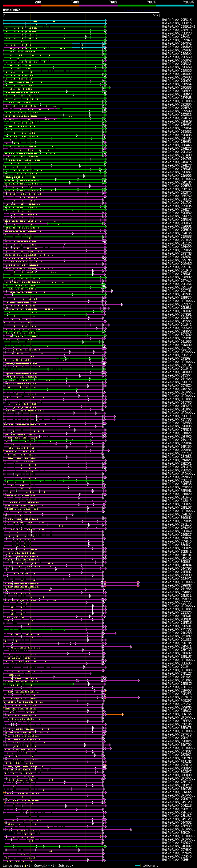
Task: Open hit UniRef100_Q38913-2
Action: pos(179,26)
